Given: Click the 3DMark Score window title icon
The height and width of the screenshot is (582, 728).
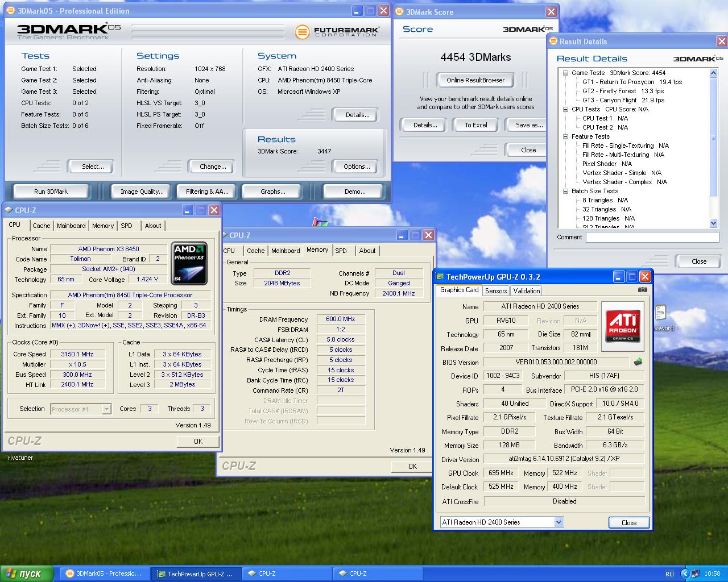Looking at the screenshot, I should pyautogui.click(x=399, y=12).
